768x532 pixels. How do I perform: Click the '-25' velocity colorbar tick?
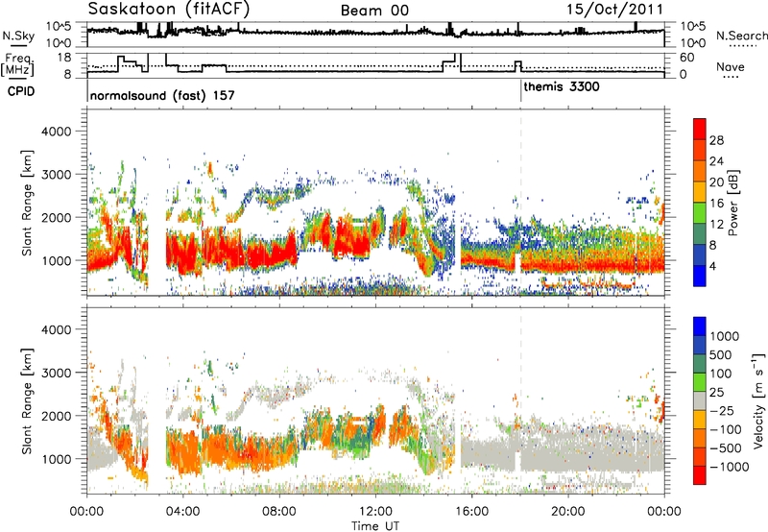(x=722, y=410)
